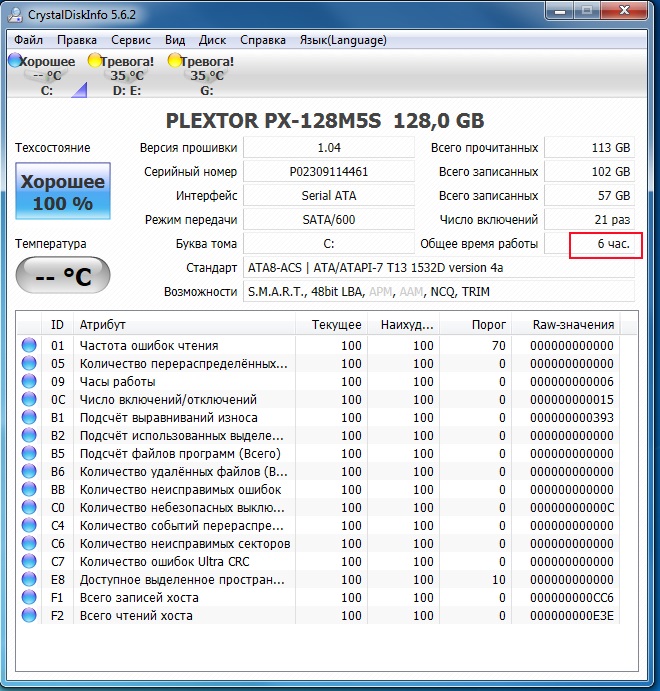This screenshot has height=691, width=660.
Task: Click the status orb for attribute C7 CRC errors
Action: point(30,562)
